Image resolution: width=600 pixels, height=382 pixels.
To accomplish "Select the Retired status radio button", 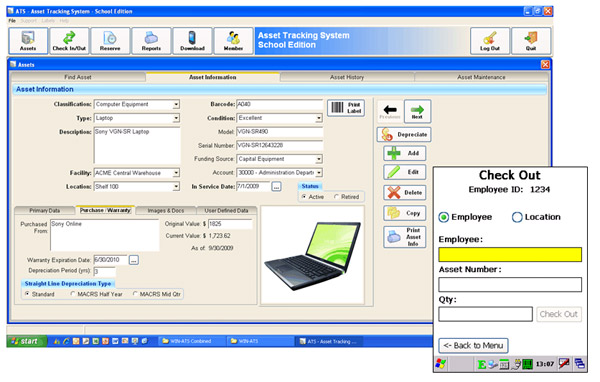I will [336, 197].
